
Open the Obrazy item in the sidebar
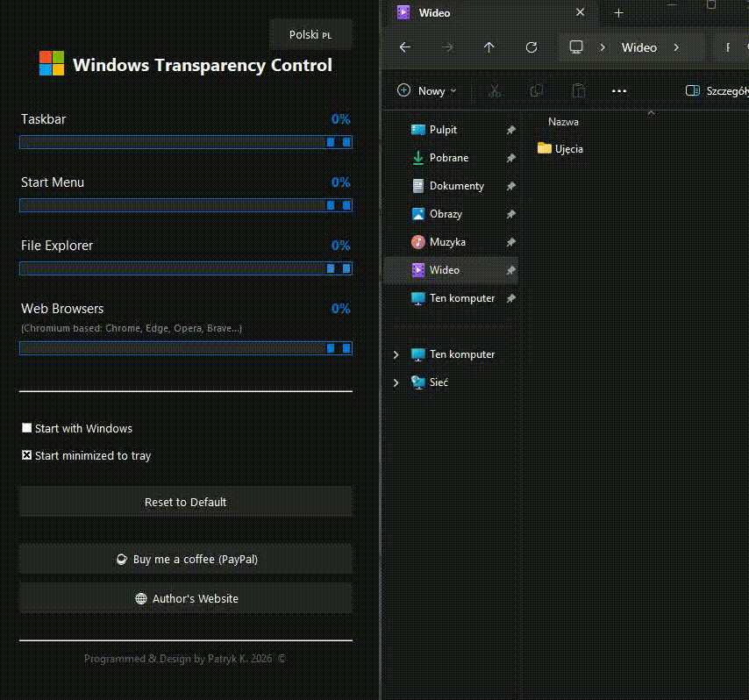448,213
